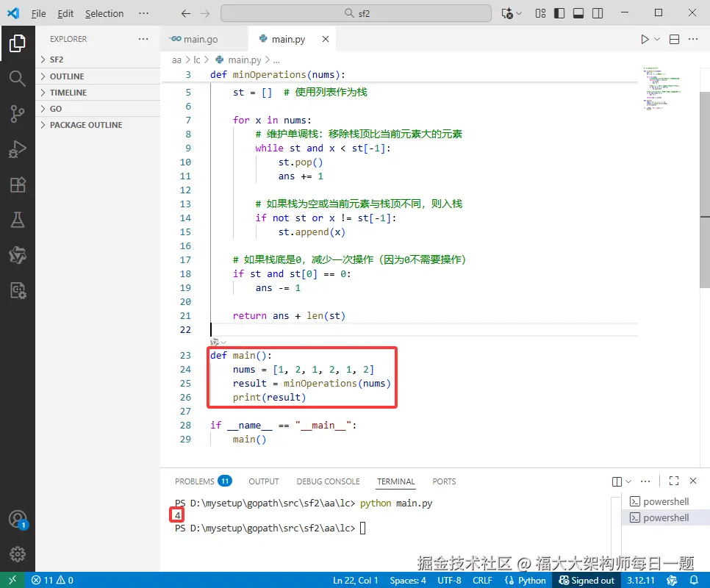Select the first powershell terminal entry
The image size is (710, 588).
[x=666, y=501]
